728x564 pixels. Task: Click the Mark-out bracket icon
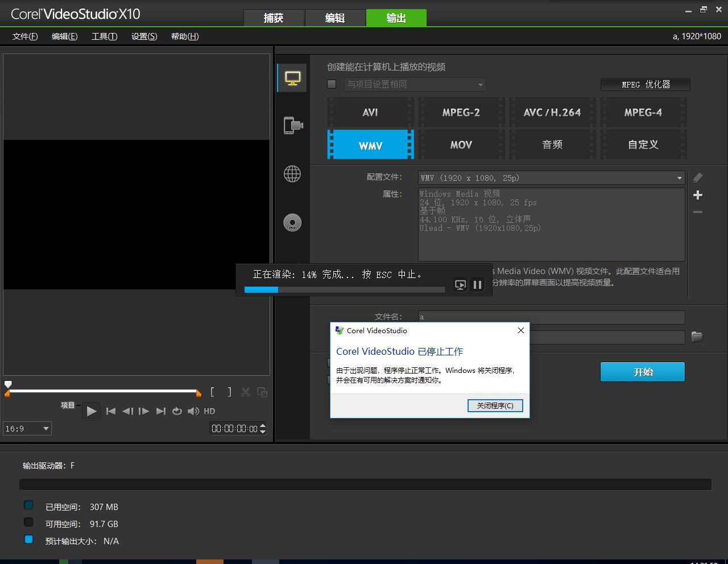click(229, 392)
